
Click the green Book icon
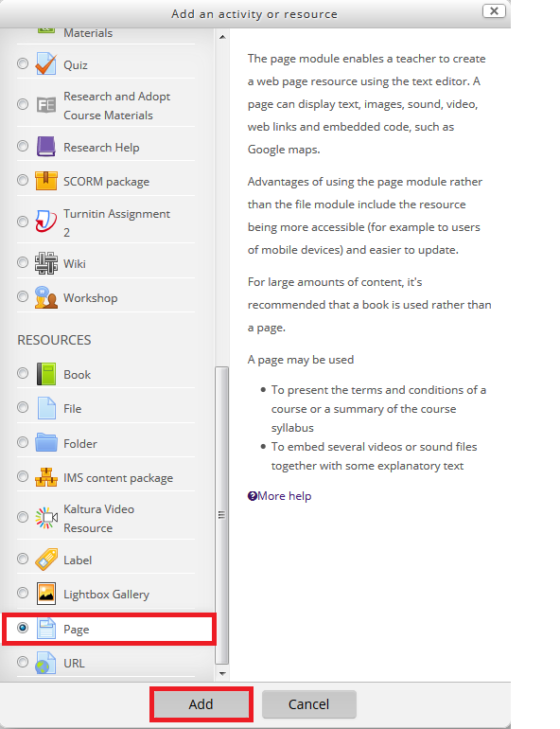[x=46, y=374]
